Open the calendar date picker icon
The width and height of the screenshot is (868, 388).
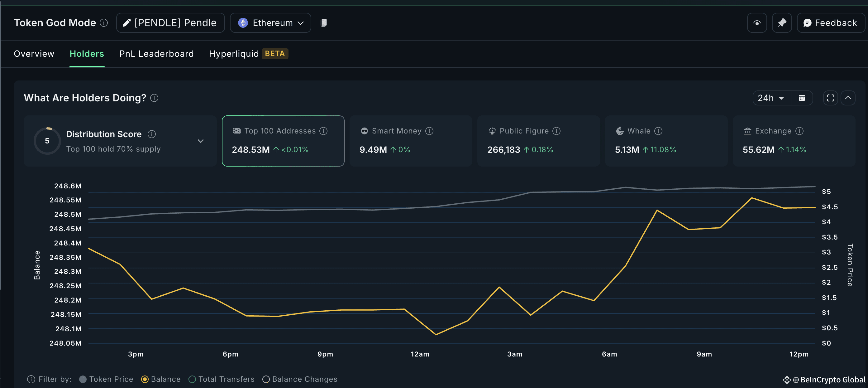tap(802, 98)
